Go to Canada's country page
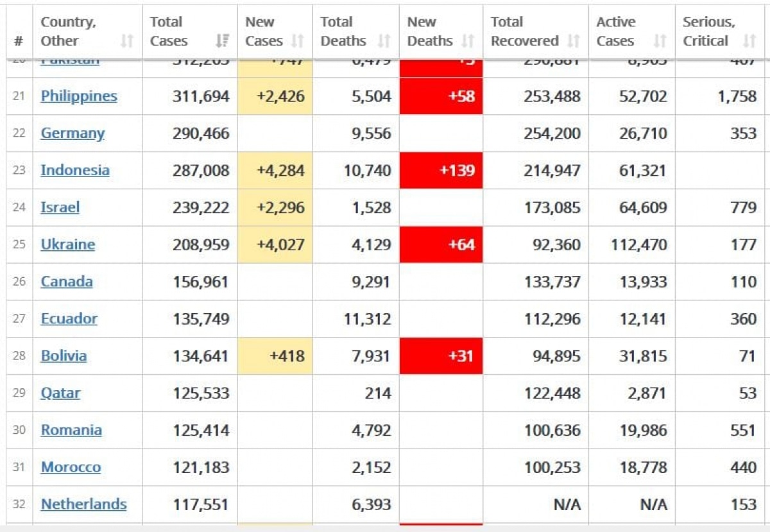Image resolution: width=770 pixels, height=532 pixels. [67, 282]
